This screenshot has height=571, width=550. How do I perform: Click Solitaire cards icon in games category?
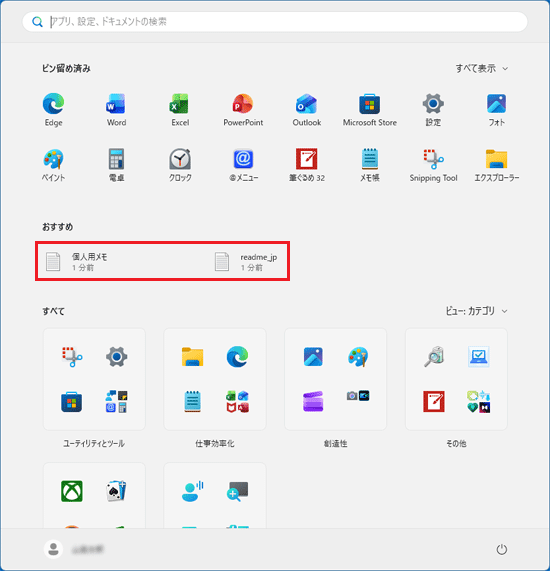(117, 491)
